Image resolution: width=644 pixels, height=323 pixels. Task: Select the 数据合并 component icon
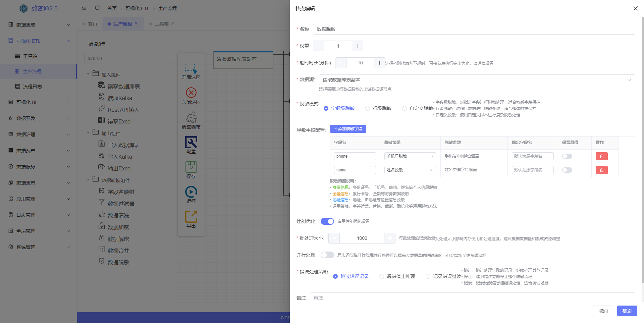click(x=101, y=249)
